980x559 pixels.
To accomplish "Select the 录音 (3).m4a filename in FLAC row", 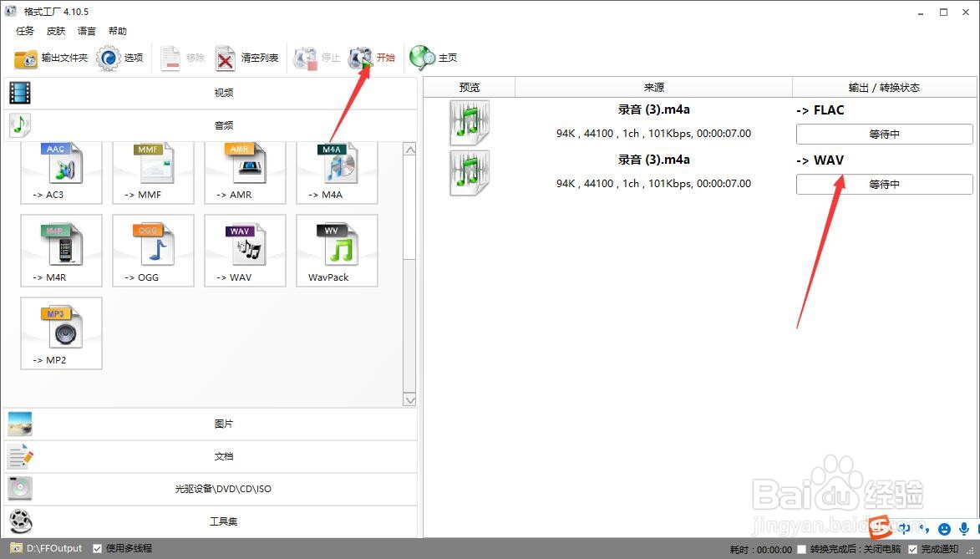I will point(653,109).
